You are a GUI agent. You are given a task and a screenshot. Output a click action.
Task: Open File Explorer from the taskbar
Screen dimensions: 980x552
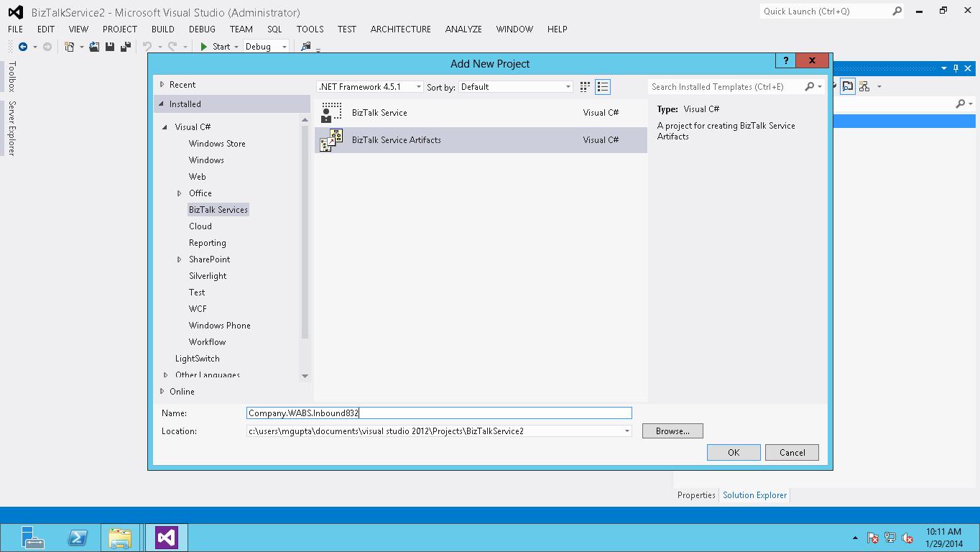pos(121,538)
